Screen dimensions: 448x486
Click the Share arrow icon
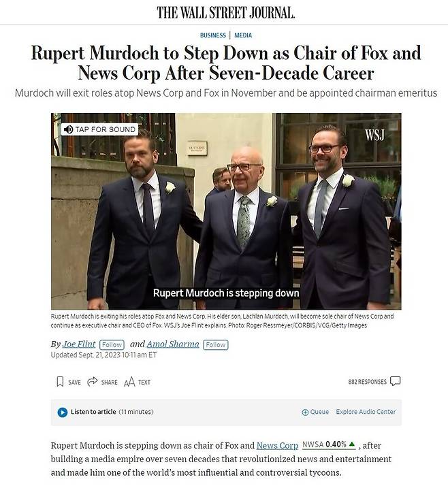point(93,382)
